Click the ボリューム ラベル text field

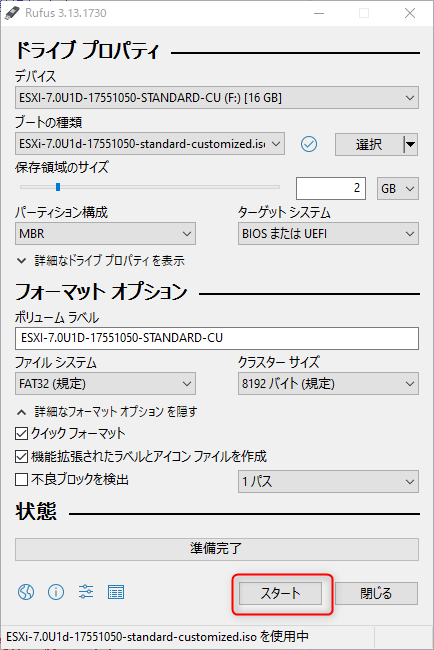217,338
